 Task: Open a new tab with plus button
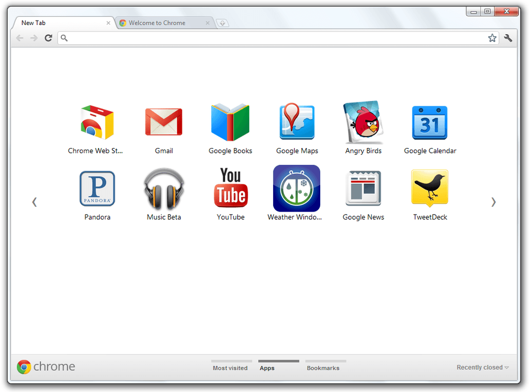pos(222,23)
